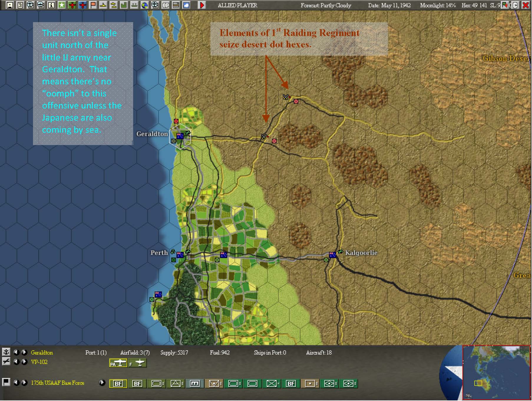The height and width of the screenshot is (401, 532).
Task: Select the third BF unit icon near the end
Action: point(291,384)
